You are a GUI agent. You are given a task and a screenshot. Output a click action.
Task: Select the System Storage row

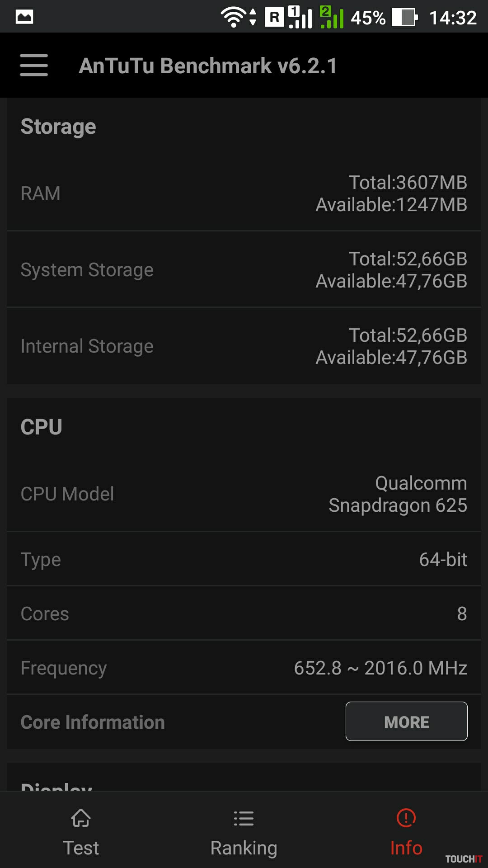(244, 270)
